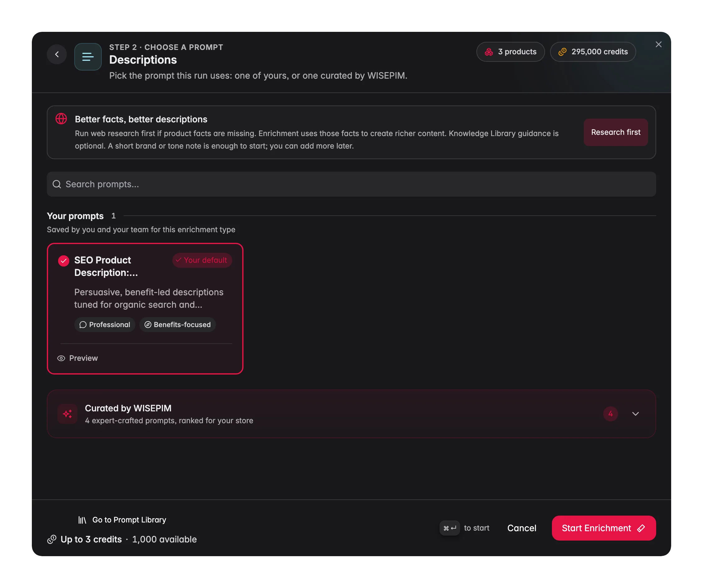Focus the Search prompts field
Screen dimensions: 703x588
[351, 184]
